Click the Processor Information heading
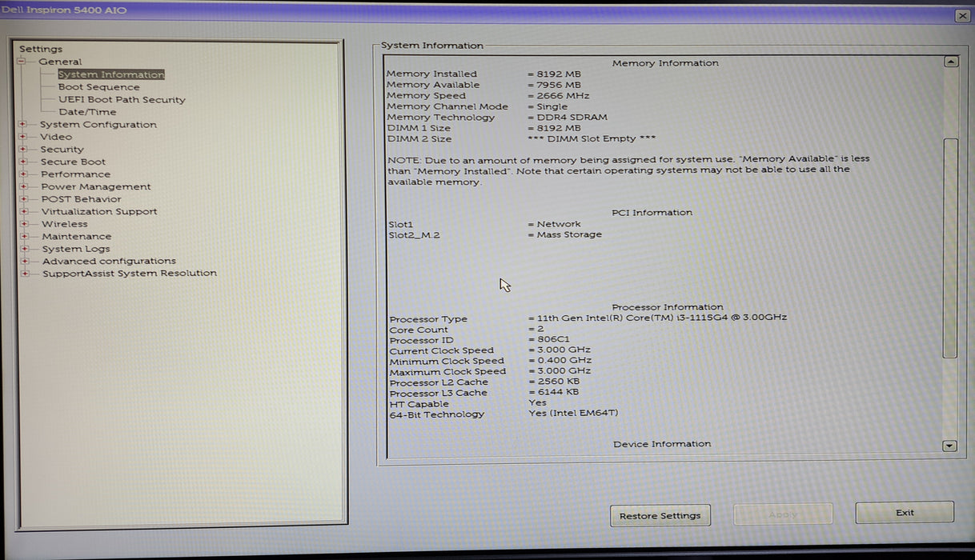The image size is (975, 560). (668, 307)
